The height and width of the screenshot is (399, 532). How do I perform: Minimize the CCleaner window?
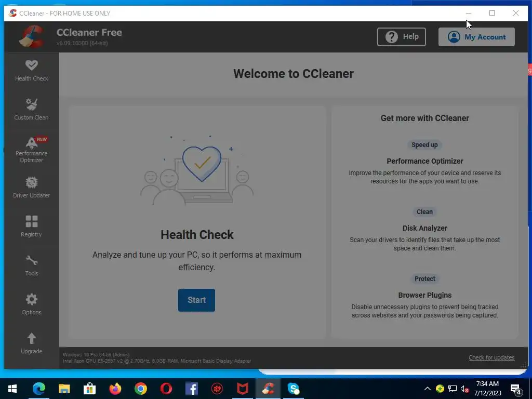click(469, 13)
